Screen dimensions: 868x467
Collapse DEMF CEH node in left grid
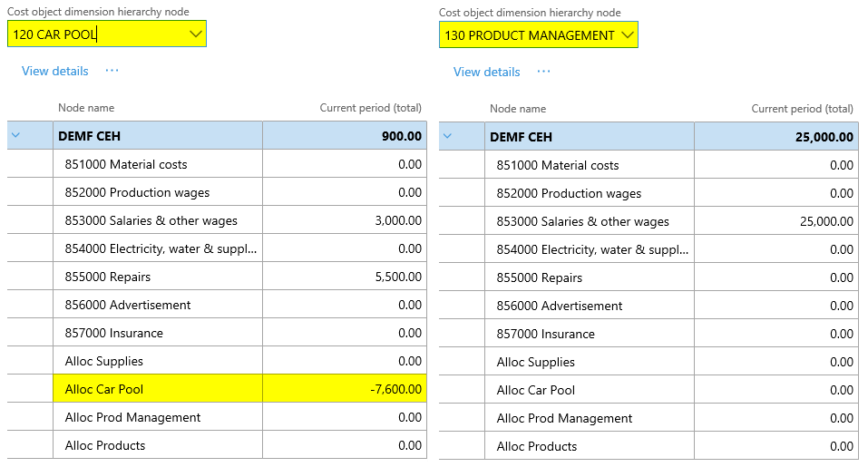click(x=15, y=136)
